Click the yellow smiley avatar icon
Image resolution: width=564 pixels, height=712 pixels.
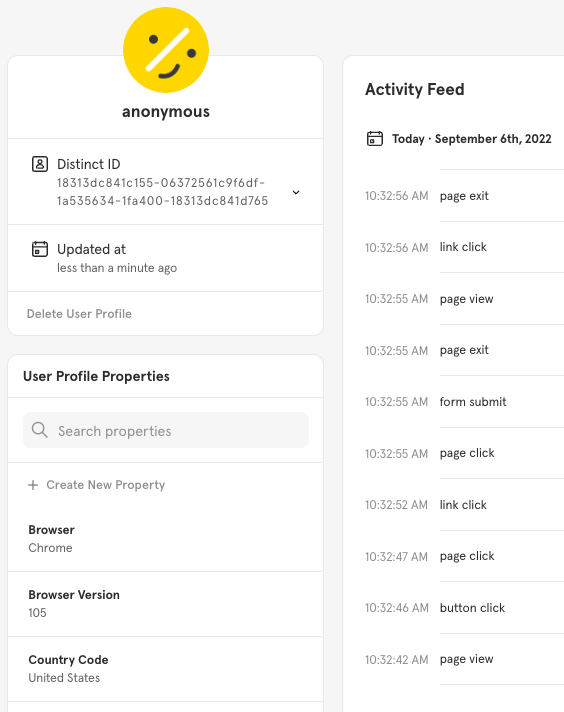pos(166,50)
